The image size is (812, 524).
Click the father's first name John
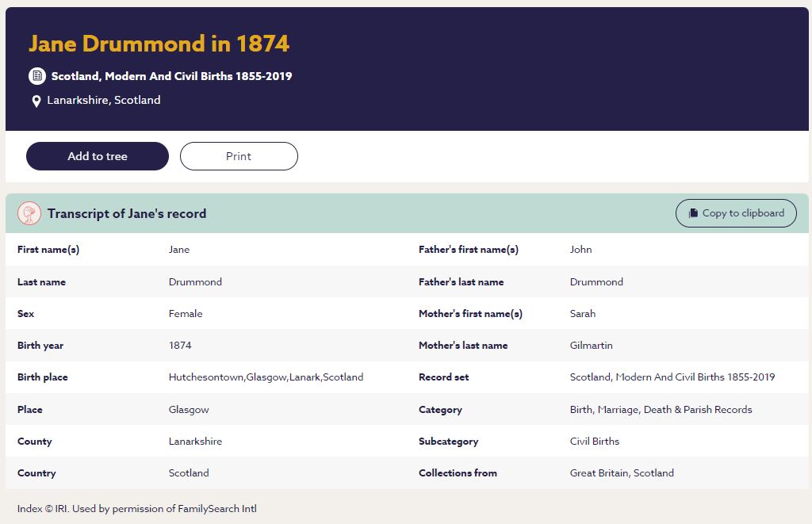[580, 250]
